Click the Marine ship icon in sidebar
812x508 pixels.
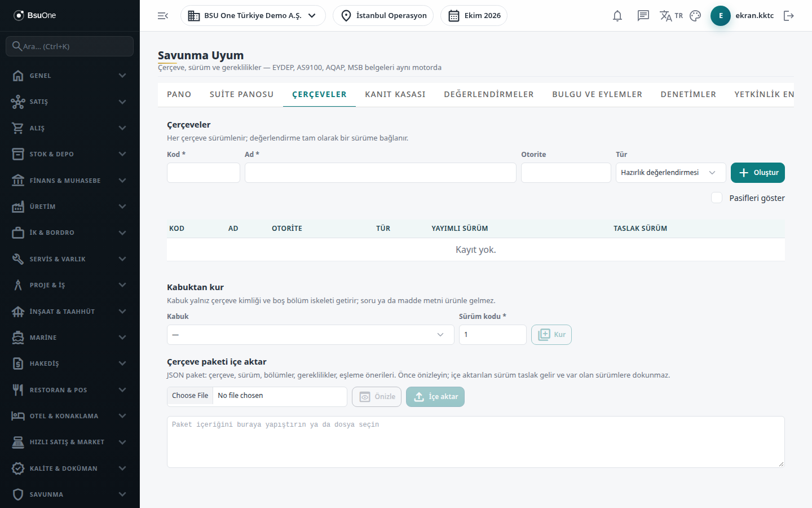pyautogui.click(x=18, y=338)
